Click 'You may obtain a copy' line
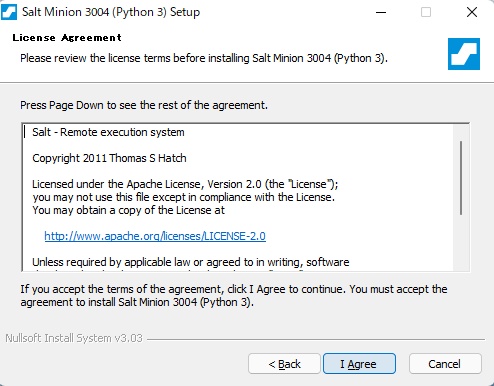The height and width of the screenshot is (386, 494). 128,210
